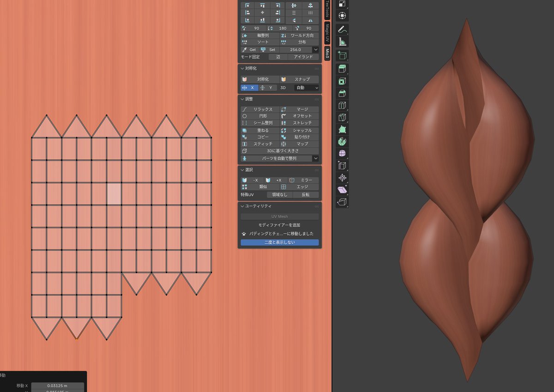This screenshot has height=392, width=554.
Task: Open dropdown arrow beside パーツを自動で整列
Action: click(316, 158)
